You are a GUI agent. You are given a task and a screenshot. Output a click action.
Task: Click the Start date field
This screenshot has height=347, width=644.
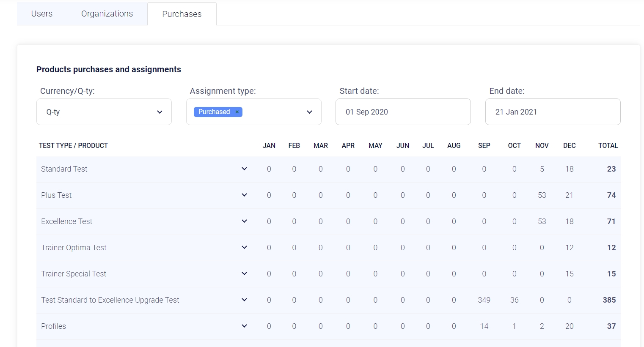click(403, 112)
